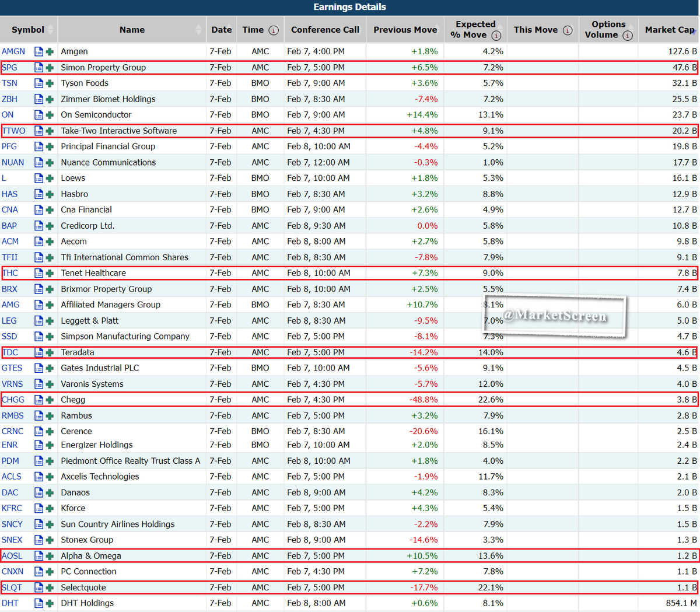Add Amgen with its green plus icon
Image resolution: width=700 pixels, height=612 pixels.
[x=50, y=51]
